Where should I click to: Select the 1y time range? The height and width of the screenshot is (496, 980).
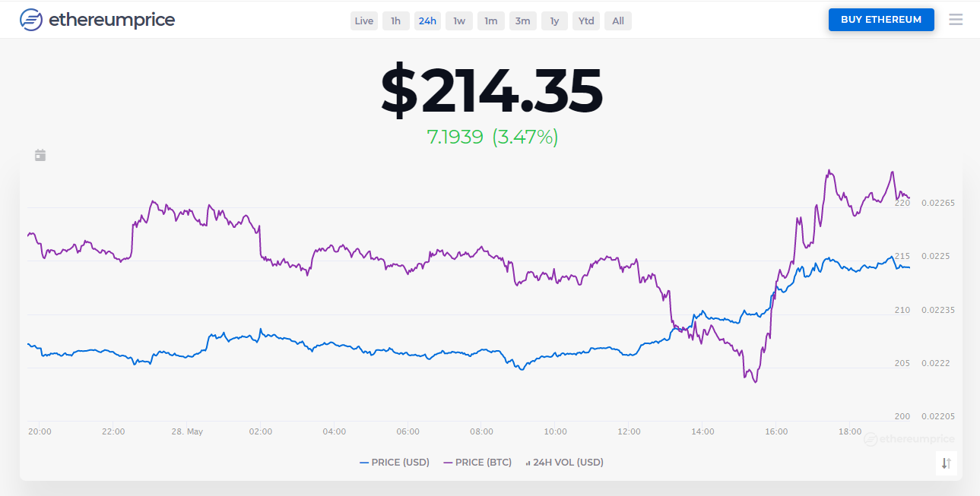pyautogui.click(x=554, y=21)
